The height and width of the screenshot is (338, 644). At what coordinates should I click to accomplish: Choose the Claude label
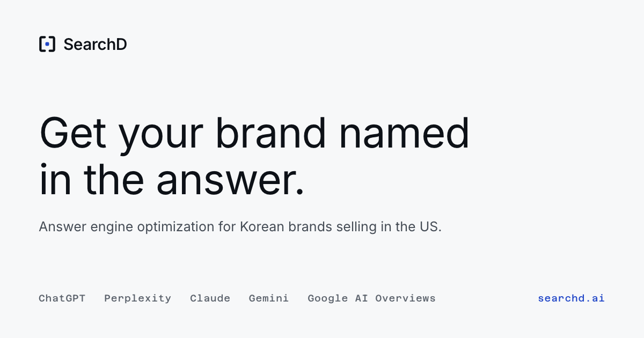tap(210, 298)
